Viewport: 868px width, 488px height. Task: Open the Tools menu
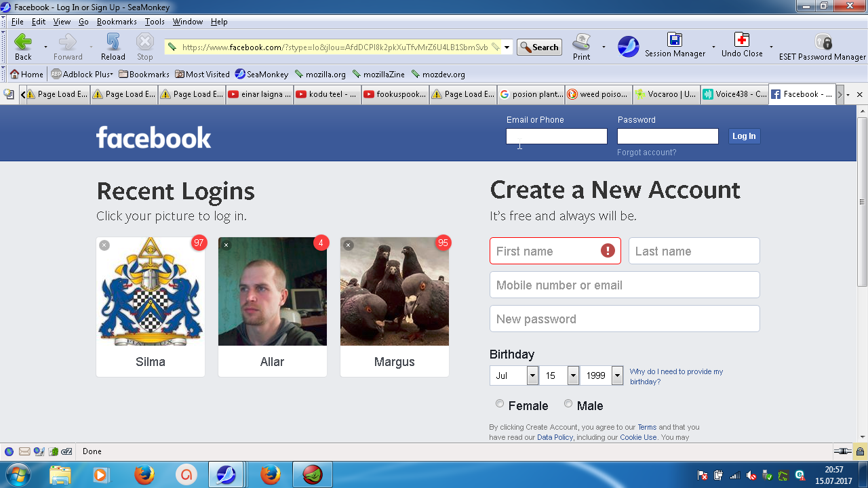click(x=155, y=22)
